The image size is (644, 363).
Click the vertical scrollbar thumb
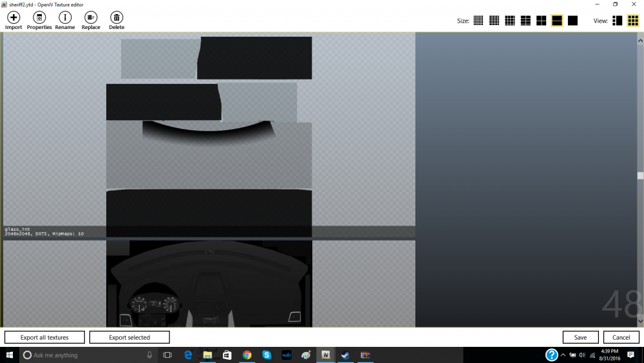pyautogui.click(x=640, y=175)
